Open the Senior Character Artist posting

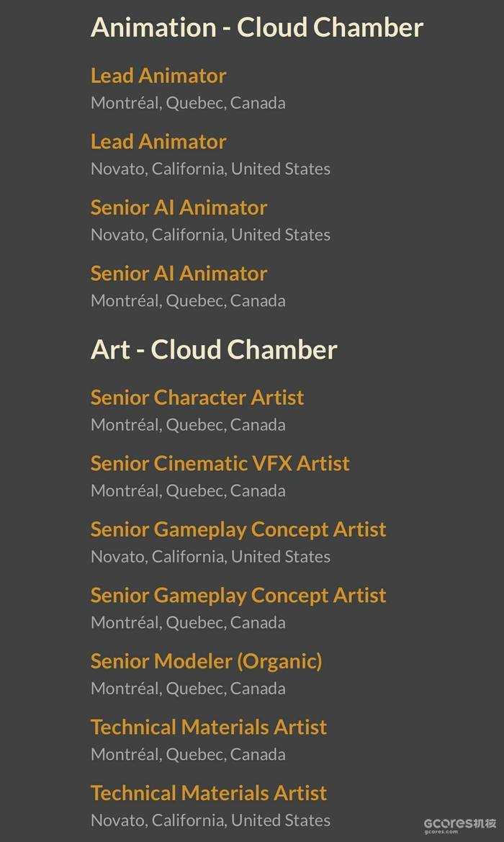pos(197,398)
